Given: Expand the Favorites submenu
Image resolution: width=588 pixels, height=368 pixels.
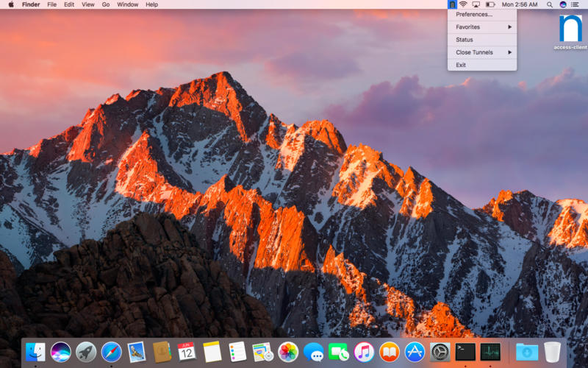Looking at the screenshot, I should (482, 27).
